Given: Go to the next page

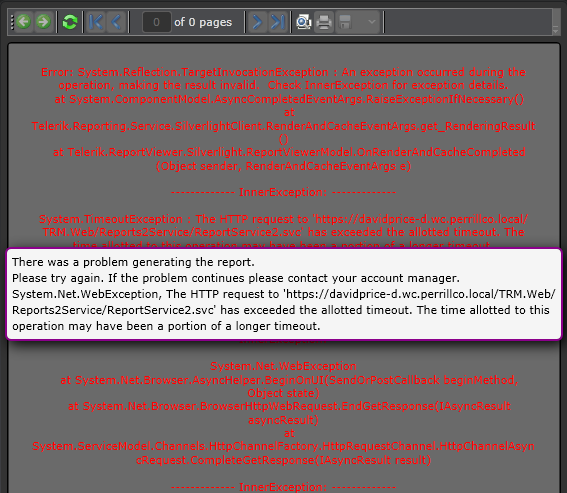Looking at the screenshot, I should [257, 22].
